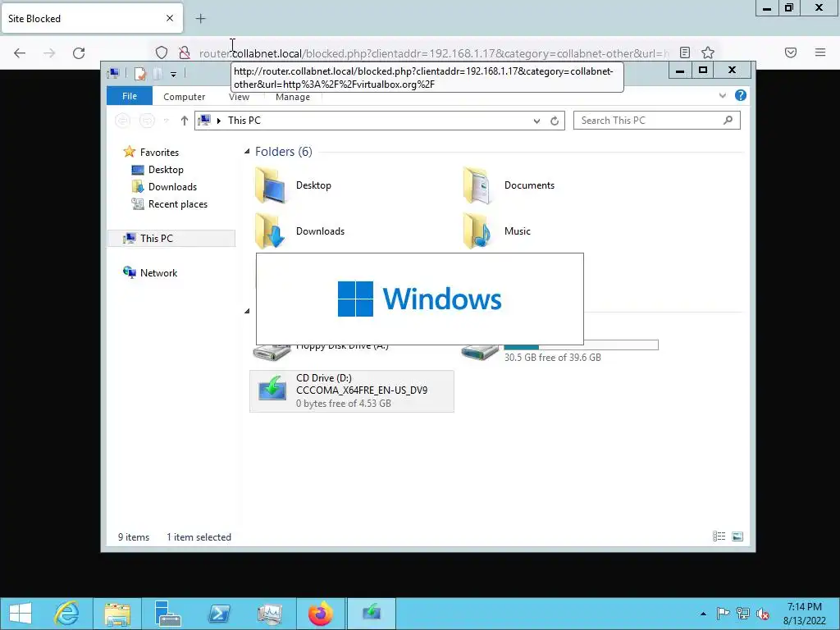Open Firefox hamburger application menu

pyautogui.click(x=820, y=52)
